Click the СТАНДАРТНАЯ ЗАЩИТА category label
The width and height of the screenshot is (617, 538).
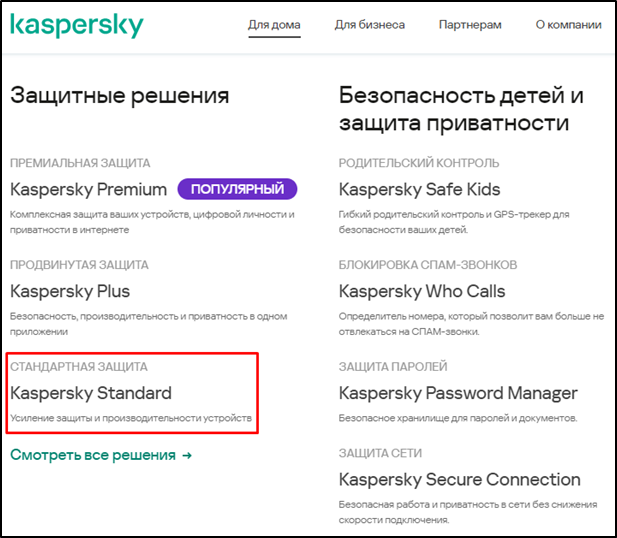(79, 367)
